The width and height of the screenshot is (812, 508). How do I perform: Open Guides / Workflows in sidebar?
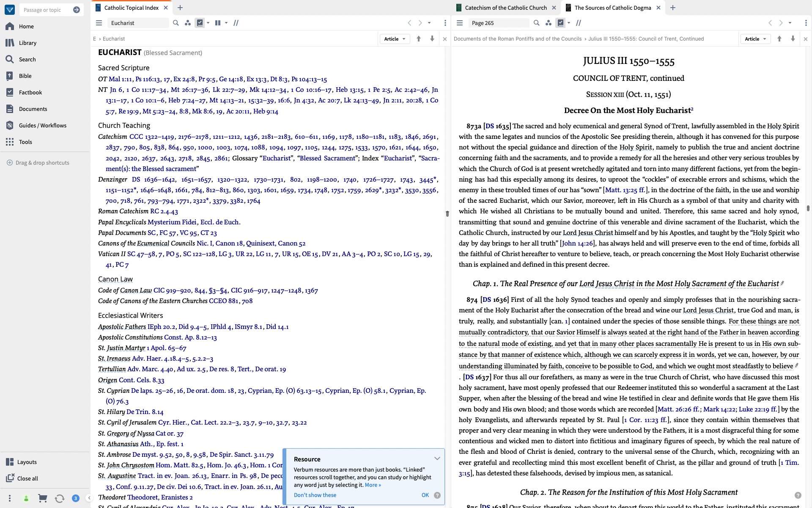tap(42, 125)
